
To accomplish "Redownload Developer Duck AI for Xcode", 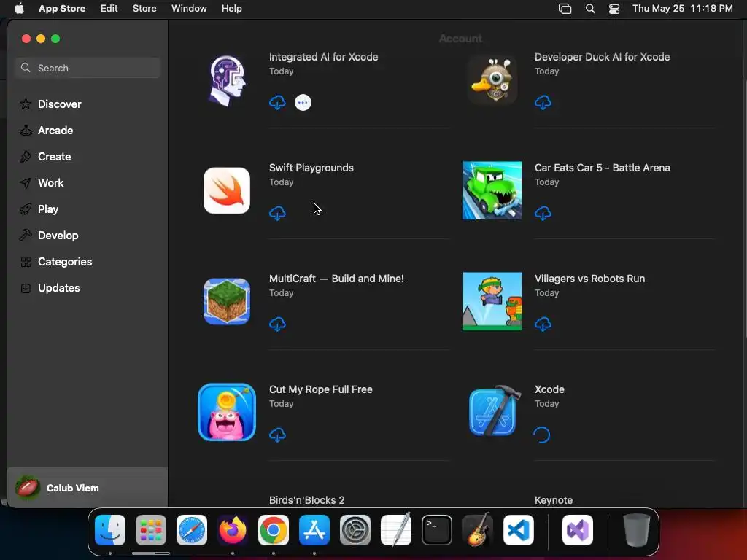I will point(543,102).
